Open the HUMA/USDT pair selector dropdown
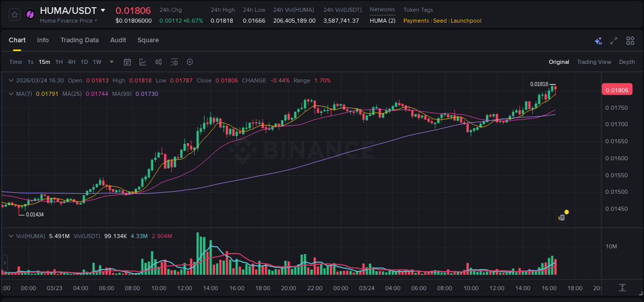Screen dimensions: 644x302 click(103, 10)
